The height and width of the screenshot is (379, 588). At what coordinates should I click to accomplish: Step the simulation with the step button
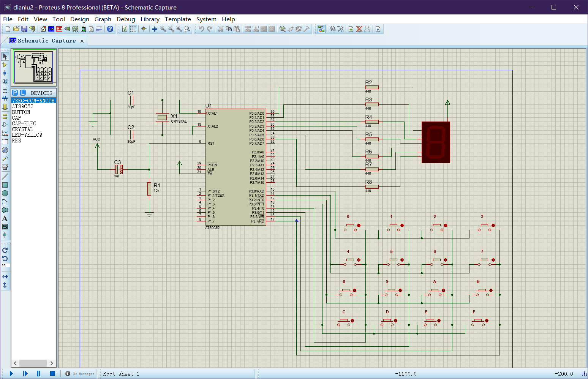click(25, 373)
